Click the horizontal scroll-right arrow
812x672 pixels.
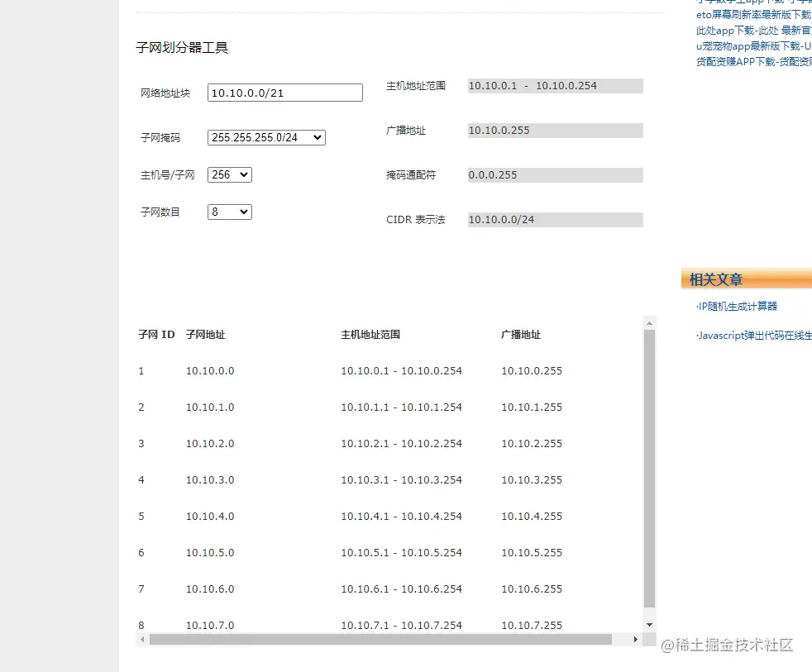pyautogui.click(x=636, y=640)
